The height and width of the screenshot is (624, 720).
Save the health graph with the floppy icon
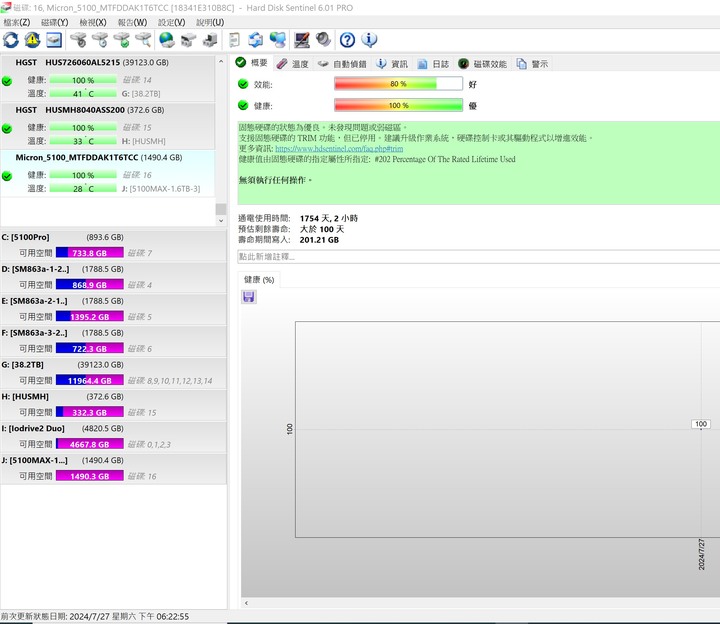point(248,297)
